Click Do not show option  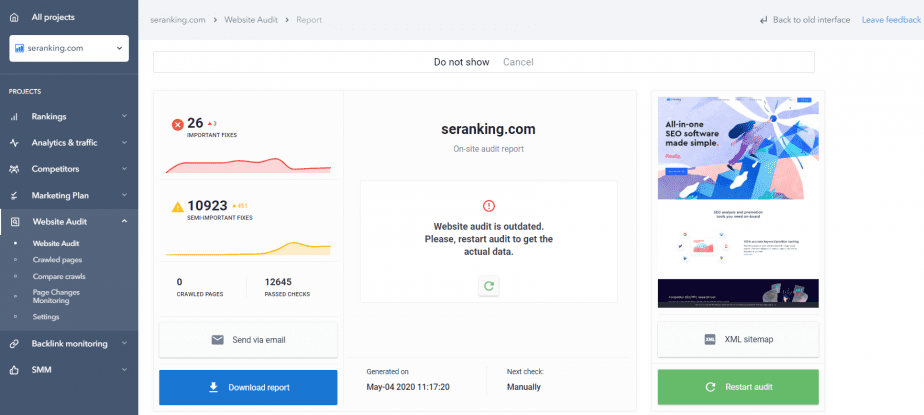pos(461,62)
